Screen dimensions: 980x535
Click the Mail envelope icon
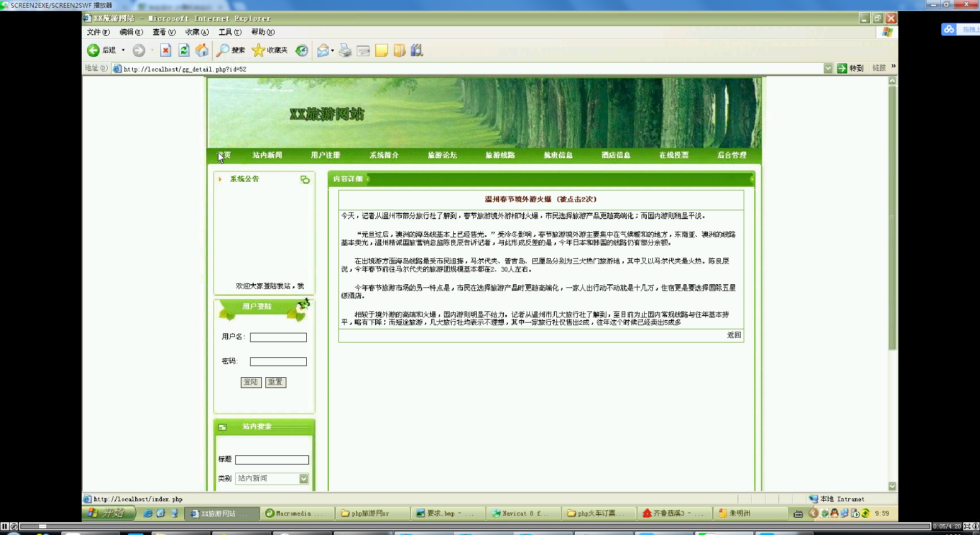point(323,51)
